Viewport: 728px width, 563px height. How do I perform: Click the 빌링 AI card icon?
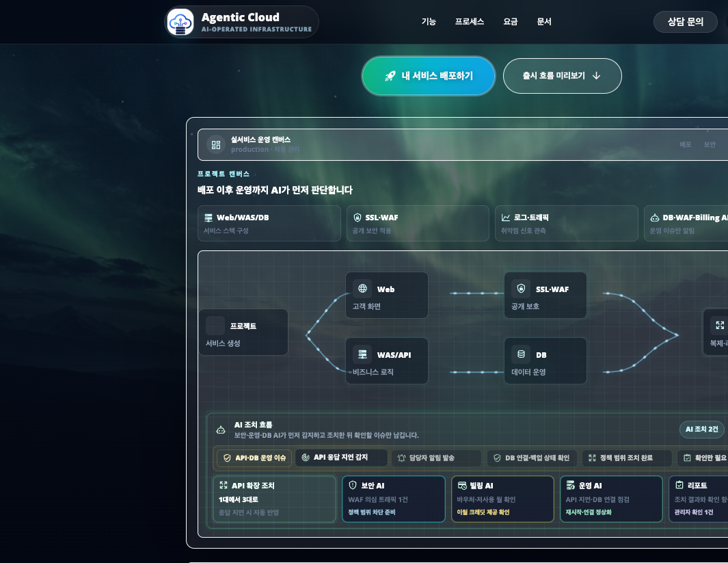[x=462, y=486]
